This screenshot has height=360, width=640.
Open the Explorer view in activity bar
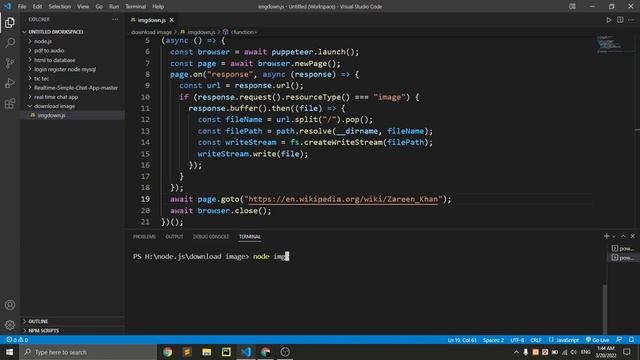(10, 22)
